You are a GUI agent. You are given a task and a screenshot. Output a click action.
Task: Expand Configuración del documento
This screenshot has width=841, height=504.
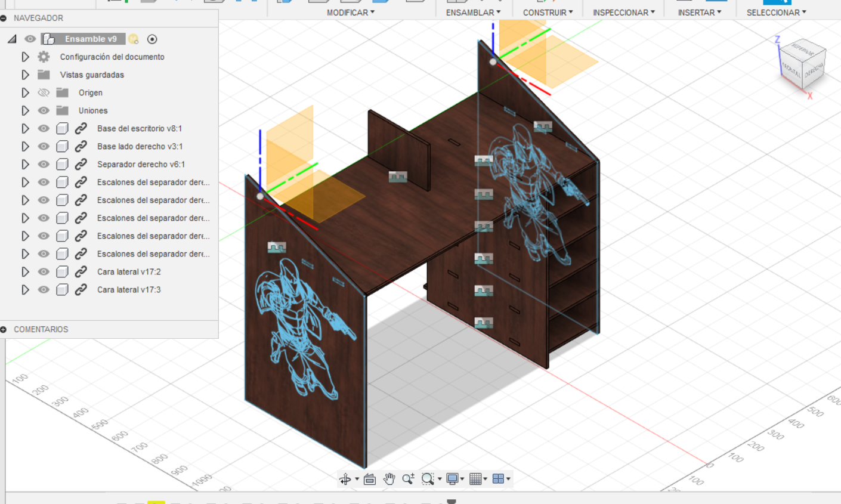pyautogui.click(x=25, y=57)
